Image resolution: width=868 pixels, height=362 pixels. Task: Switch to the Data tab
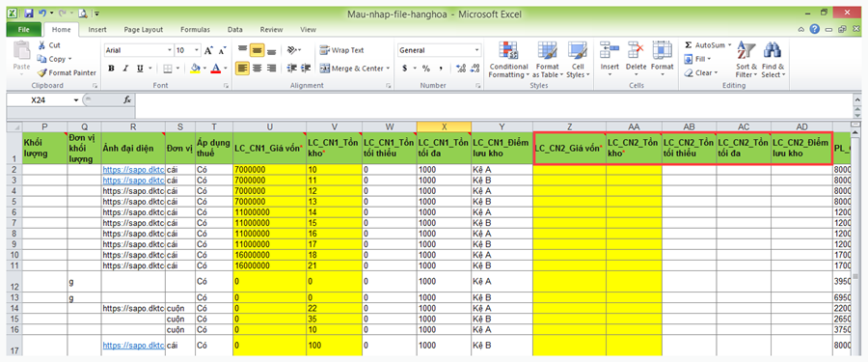point(234,29)
